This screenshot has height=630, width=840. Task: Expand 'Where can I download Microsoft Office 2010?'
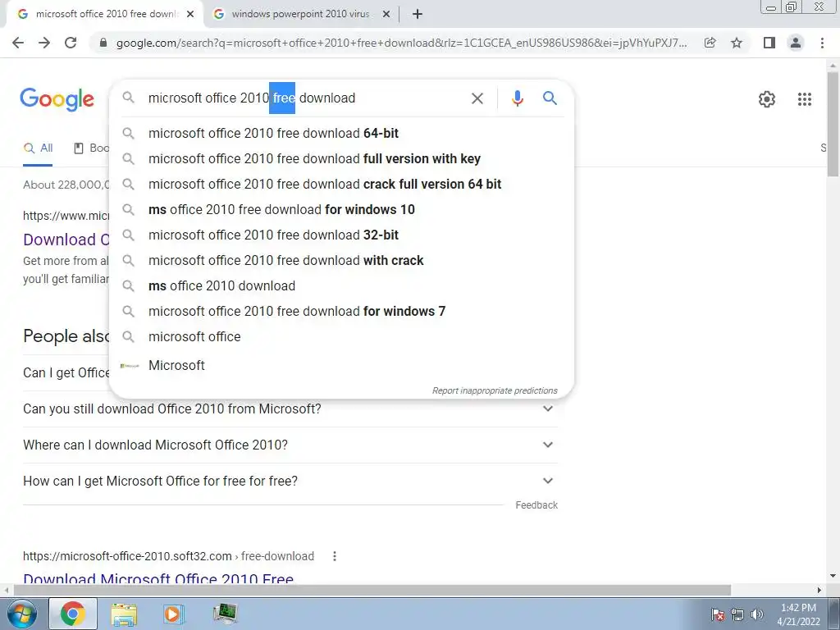290,445
